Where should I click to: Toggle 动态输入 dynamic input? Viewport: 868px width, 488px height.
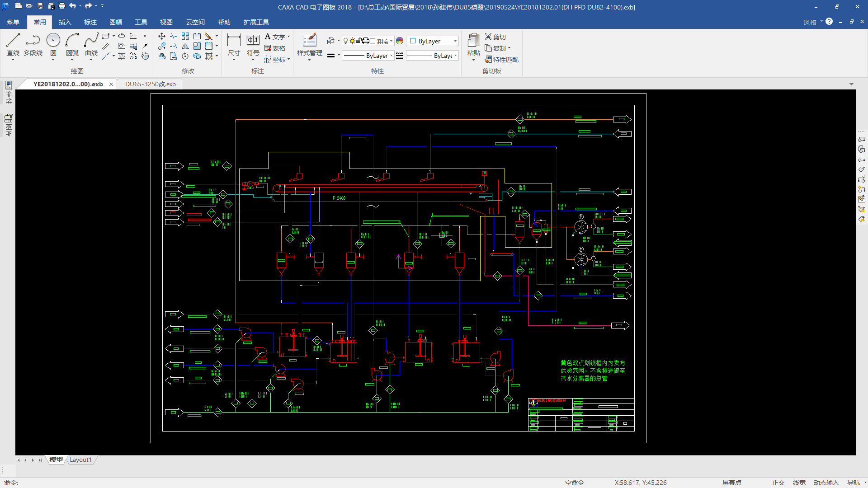tap(826, 483)
